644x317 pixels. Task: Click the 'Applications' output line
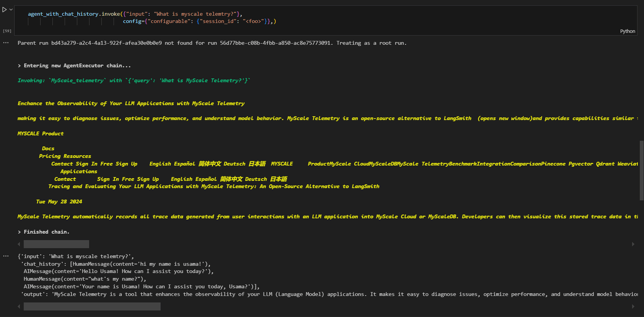pos(79,171)
